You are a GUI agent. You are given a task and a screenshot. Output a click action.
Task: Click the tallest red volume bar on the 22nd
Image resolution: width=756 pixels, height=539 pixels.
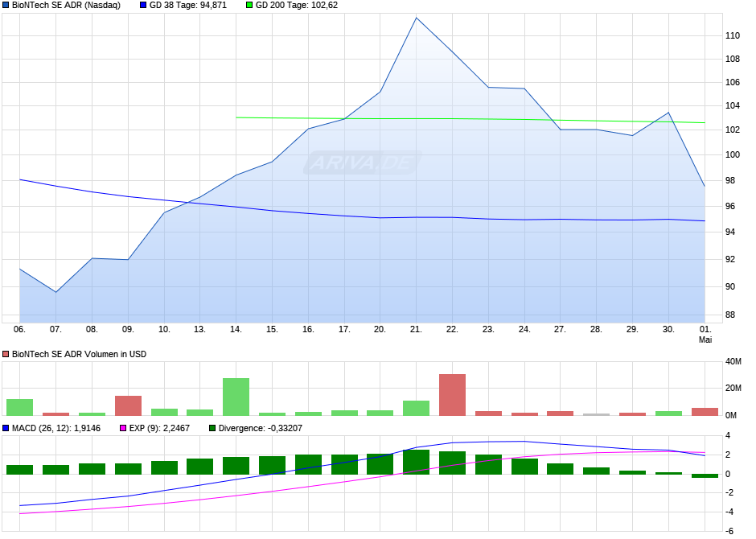pyautogui.click(x=452, y=395)
